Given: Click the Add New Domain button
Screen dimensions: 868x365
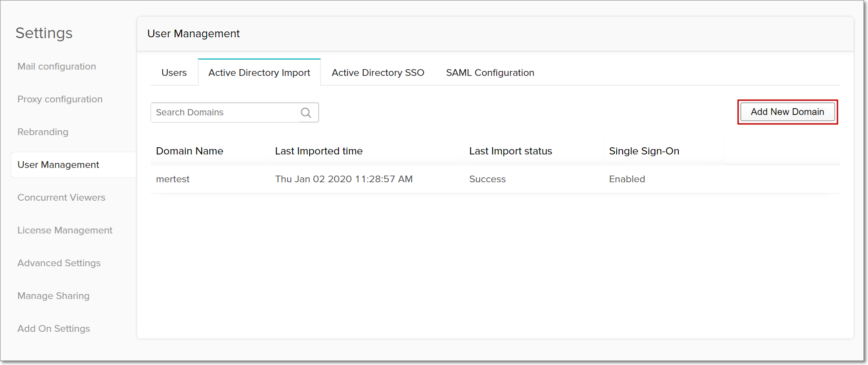Looking at the screenshot, I should [787, 112].
